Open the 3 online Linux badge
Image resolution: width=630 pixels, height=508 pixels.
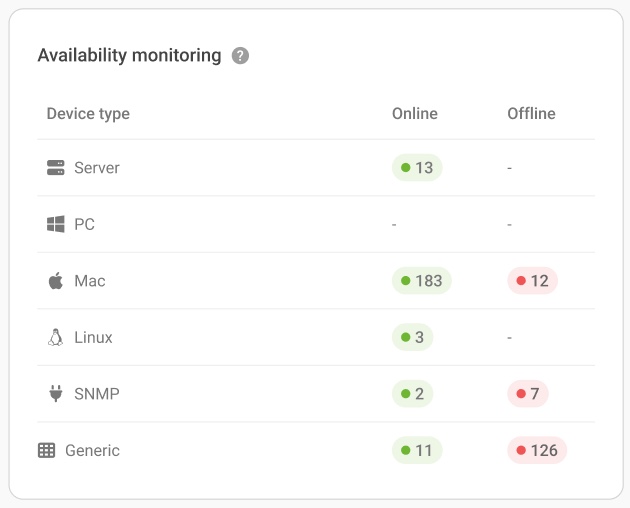(x=413, y=337)
